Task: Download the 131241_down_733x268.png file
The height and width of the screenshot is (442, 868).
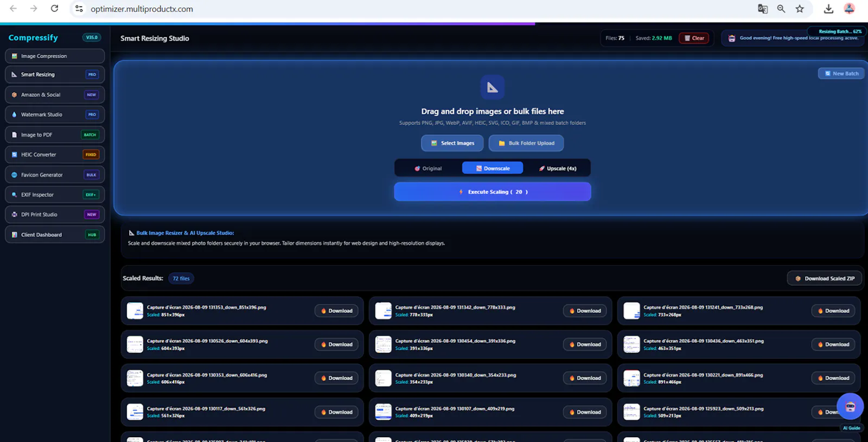Action: 833,311
